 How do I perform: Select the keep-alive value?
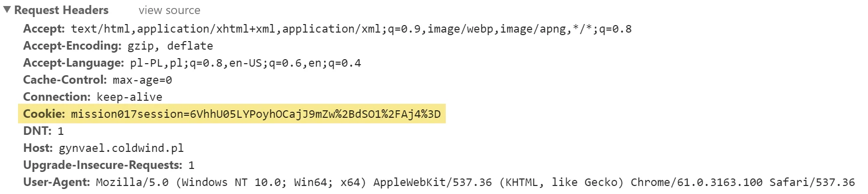129,97
